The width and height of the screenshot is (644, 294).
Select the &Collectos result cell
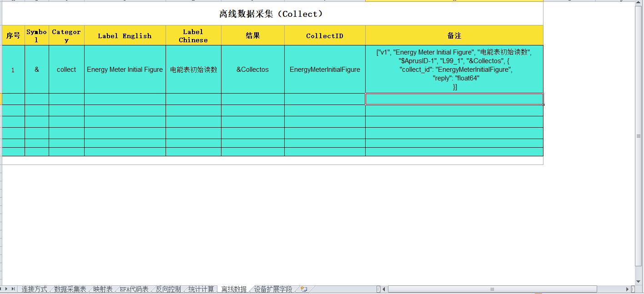(x=252, y=70)
